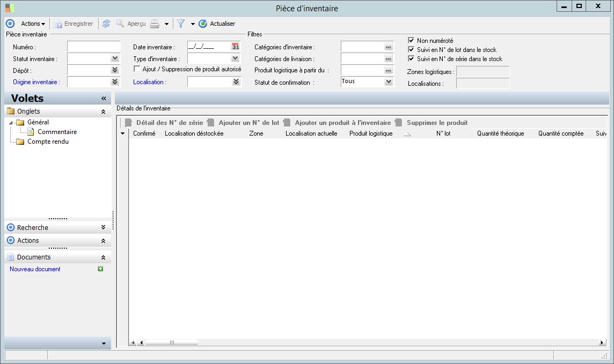Sort by the Zone column header
The width and height of the screenshot is (614, 364).
tap(256, 133)
